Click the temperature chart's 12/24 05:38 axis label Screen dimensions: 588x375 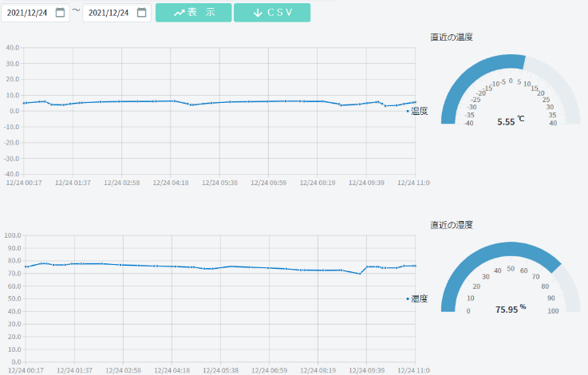tap(219, 183)
